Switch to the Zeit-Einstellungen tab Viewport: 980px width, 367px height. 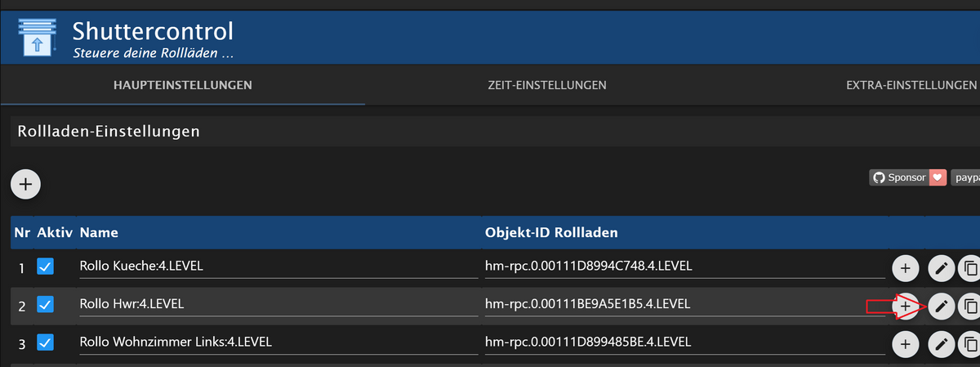pyautogui.click(x=546, y=85)
